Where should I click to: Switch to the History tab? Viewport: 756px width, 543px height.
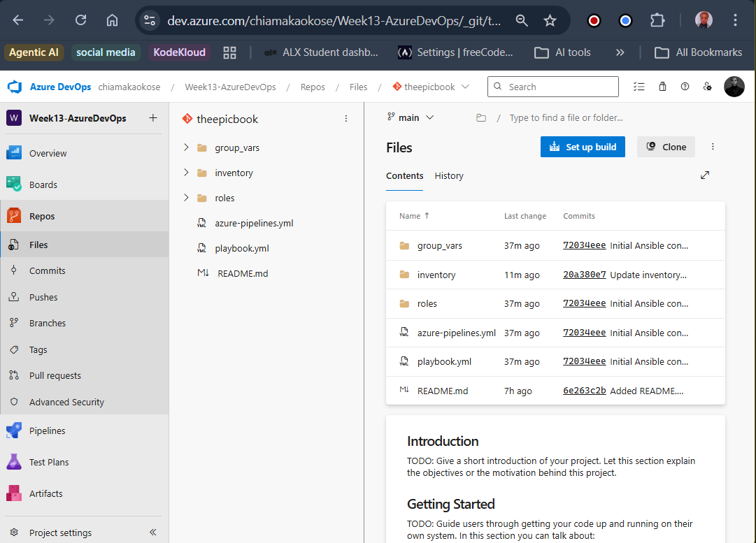(x=449, y=176)
